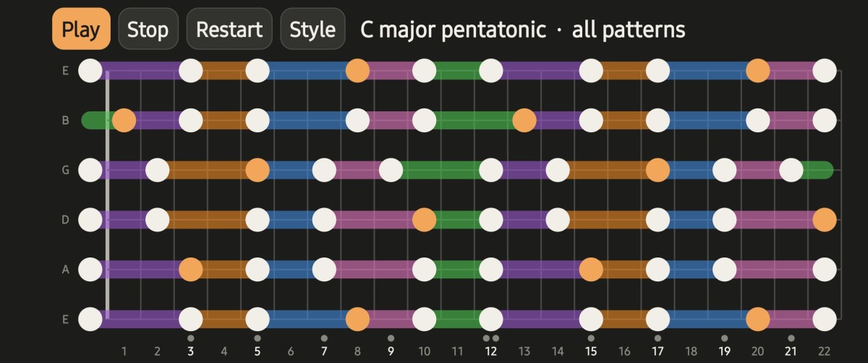Click fret number 1 label

(124, 351)
